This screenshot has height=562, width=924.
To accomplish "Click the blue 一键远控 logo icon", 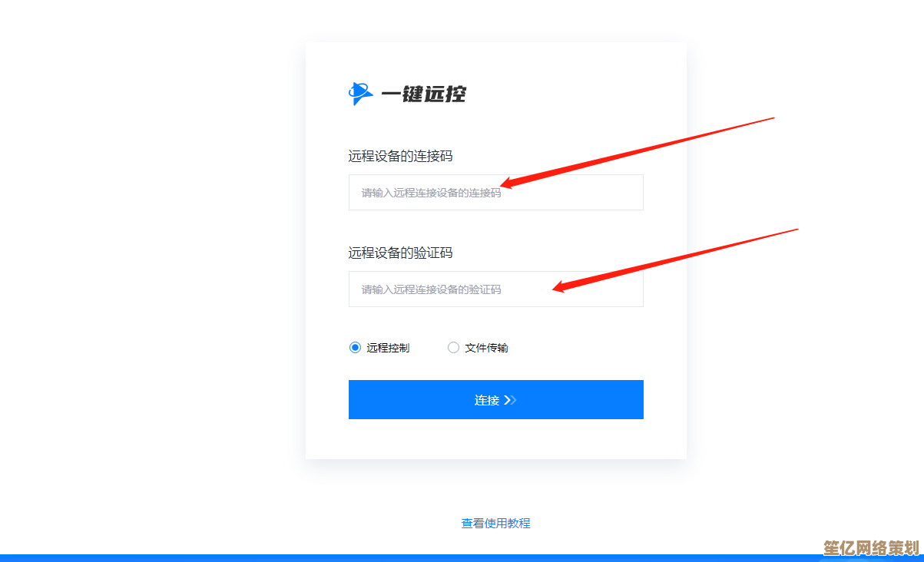I will pyautogui.click(x=360, y=94).
